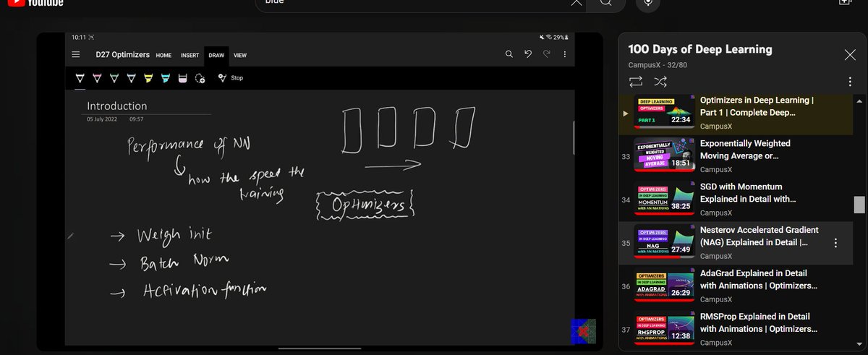Open Exponentially Weighted Moving Average video title
The image size is (868, 355).
745,150
